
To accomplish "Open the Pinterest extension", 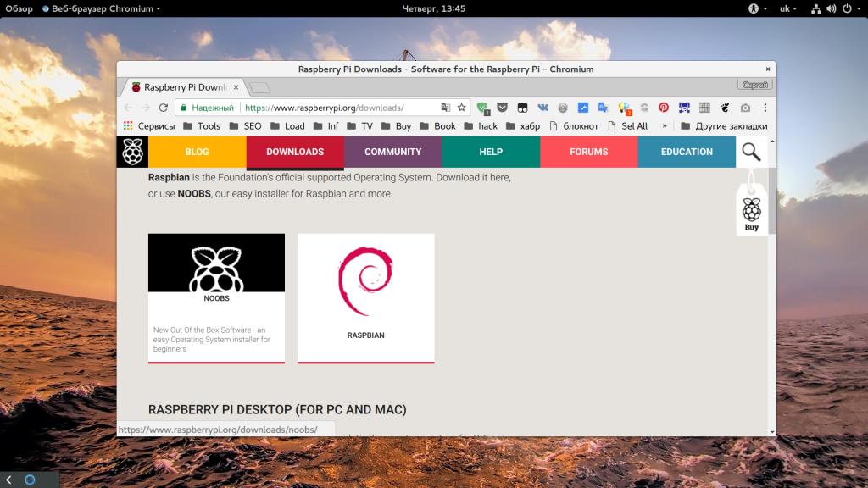I will pos(664,108).
